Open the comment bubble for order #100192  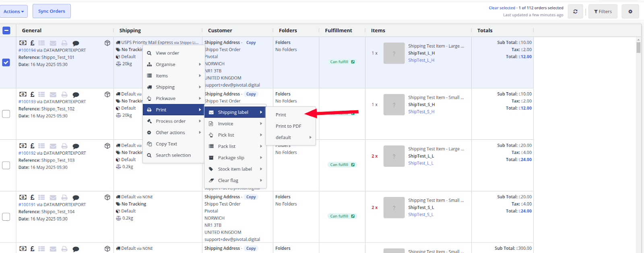click(x=76, y=146)
